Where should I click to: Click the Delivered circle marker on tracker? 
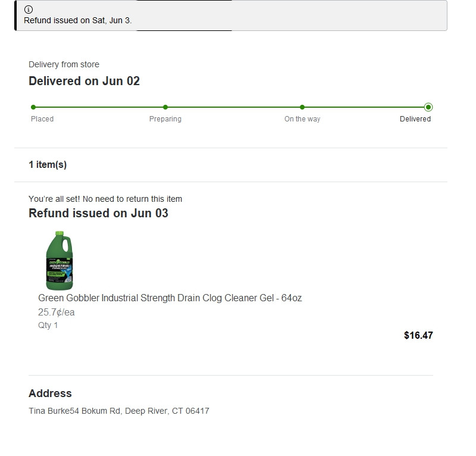(428, 107)
